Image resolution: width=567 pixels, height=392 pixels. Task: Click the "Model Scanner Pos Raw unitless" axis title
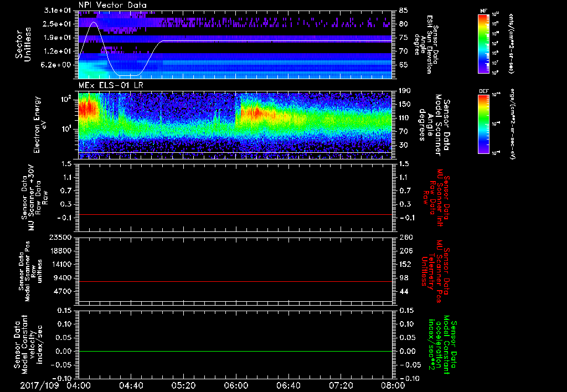(x=30, y=271)
